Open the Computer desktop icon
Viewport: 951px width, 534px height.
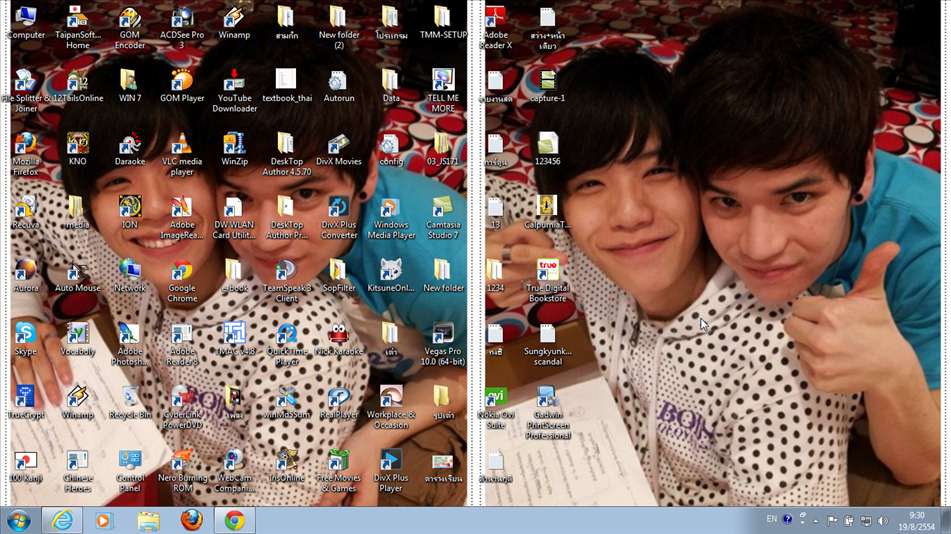click(x=25, y=22)
